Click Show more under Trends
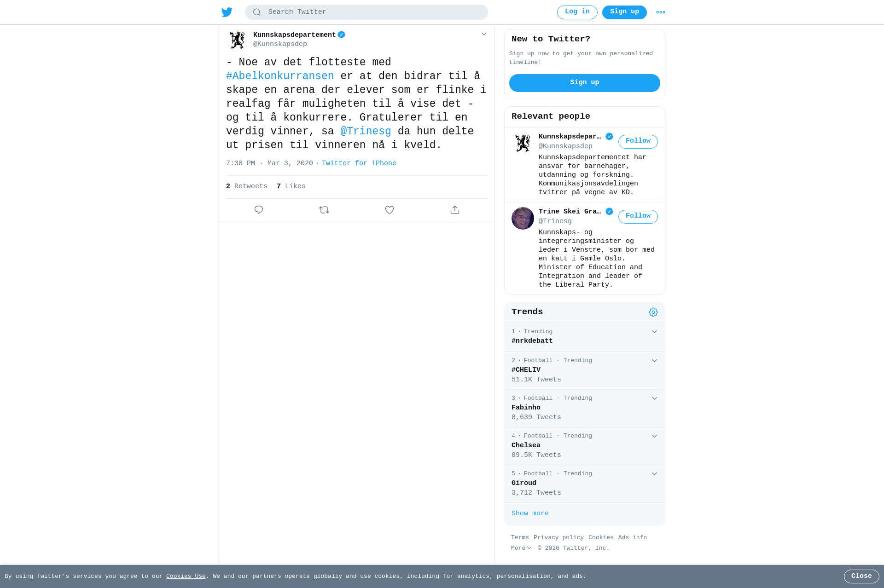The image size is (884, 588). pyautogui.click(x=530, y=513)
